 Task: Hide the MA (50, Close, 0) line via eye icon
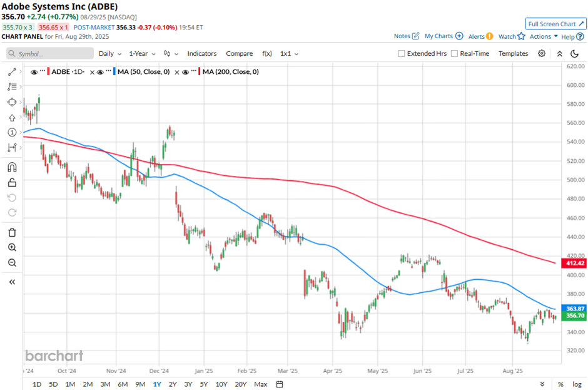click(x=100, y=72)
